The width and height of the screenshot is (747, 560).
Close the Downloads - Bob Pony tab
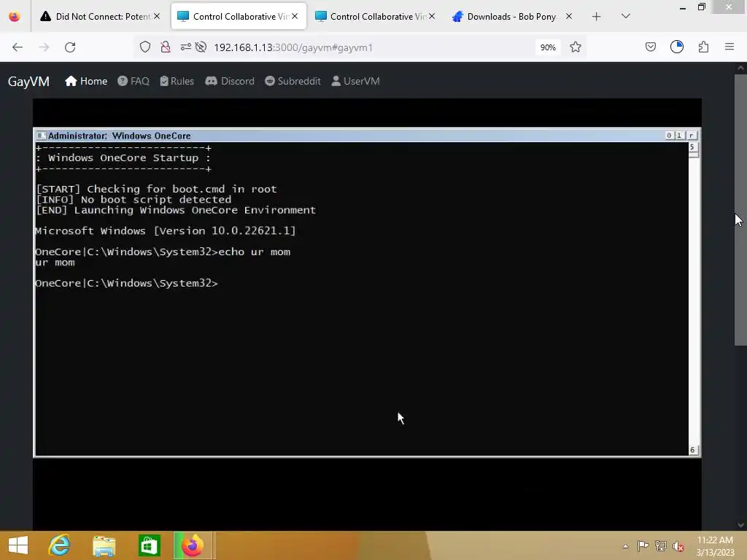click(569, 16)
